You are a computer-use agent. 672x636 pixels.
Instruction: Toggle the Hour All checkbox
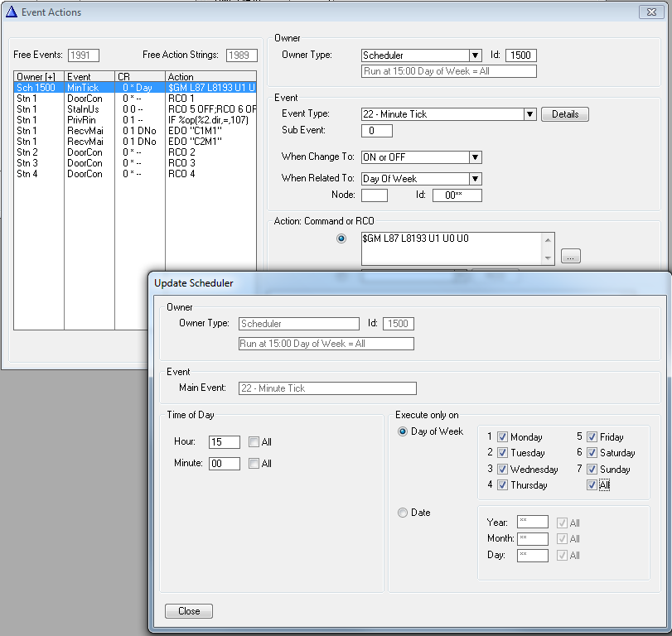254,442
